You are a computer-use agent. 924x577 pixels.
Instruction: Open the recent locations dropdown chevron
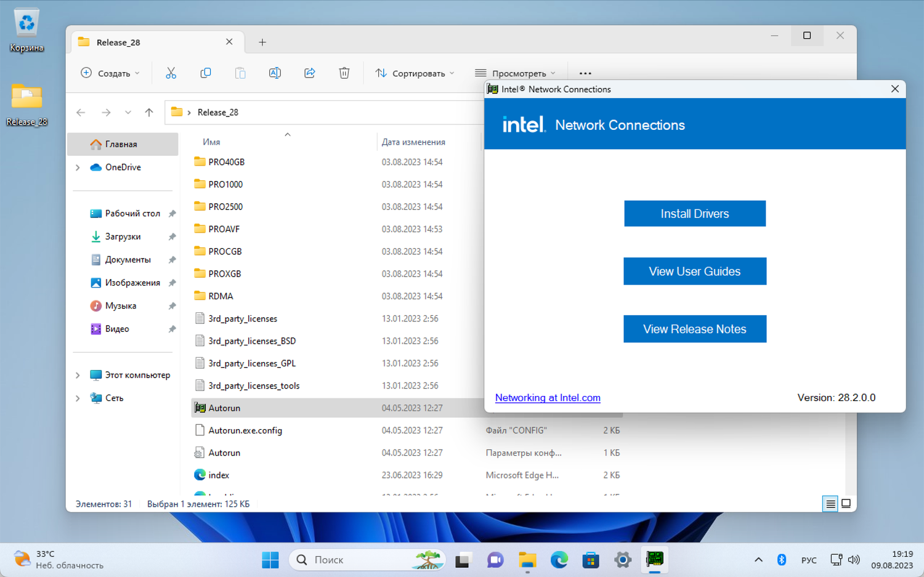[128, 112]
